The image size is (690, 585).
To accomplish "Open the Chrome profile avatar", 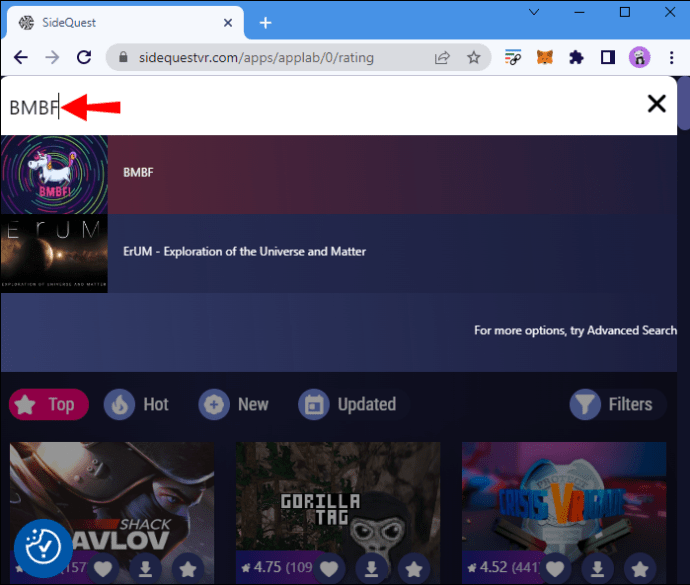I will (639, 57).
